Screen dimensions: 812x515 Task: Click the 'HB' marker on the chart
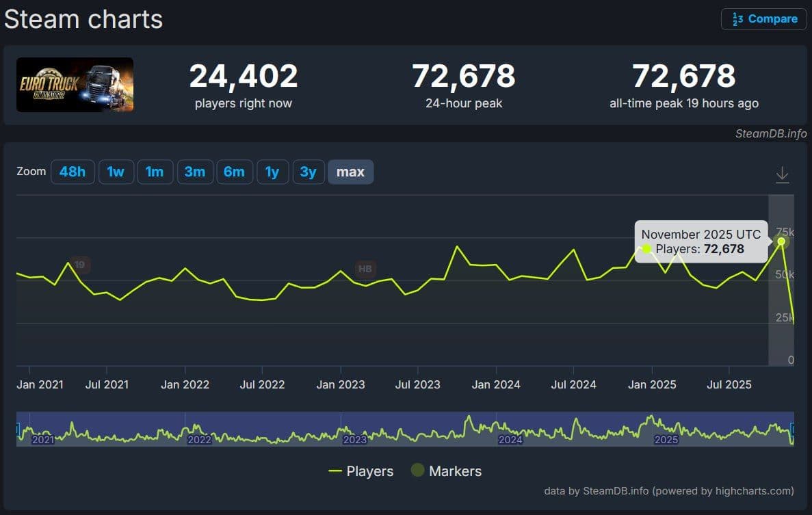click(x=365, y=269)
